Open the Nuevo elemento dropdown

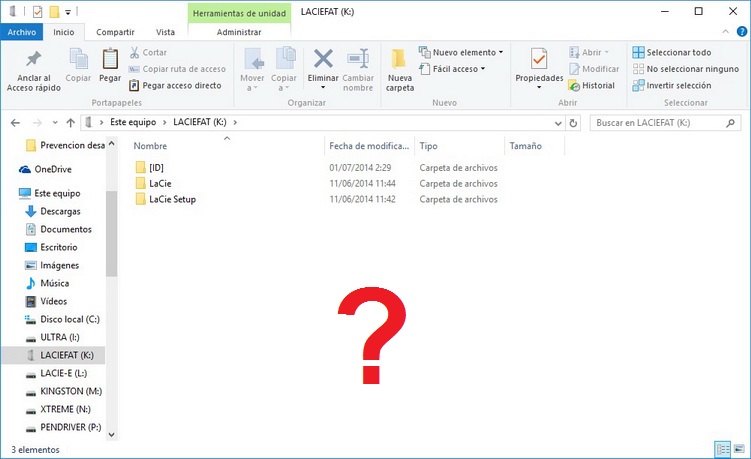coord(461,52)
